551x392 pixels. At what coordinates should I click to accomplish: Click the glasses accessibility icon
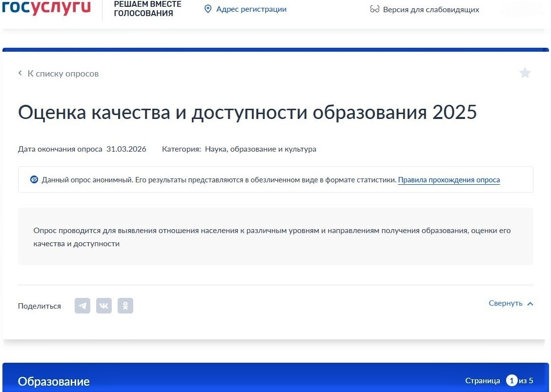pos(375,10)
